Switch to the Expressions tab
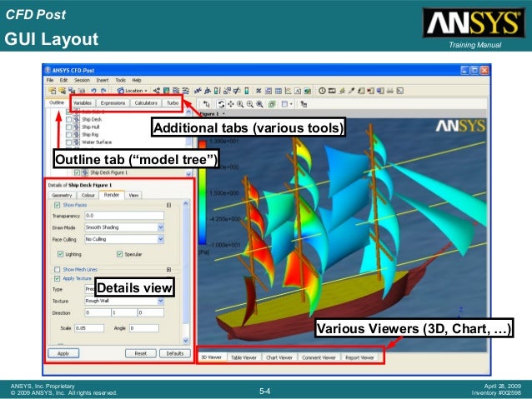Image resolution: width=532 pixels, height=399 pixels. click(x=113, y=102)
